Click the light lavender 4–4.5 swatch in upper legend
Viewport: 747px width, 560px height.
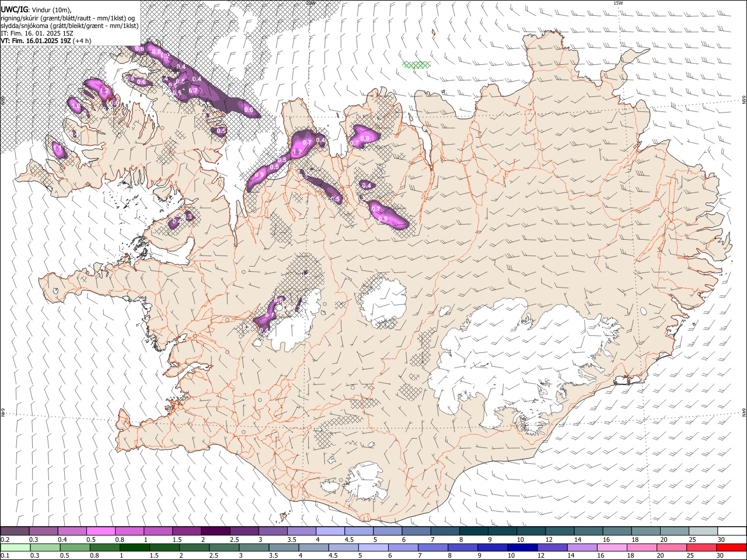pyautogui.click(x=330, y=531)
